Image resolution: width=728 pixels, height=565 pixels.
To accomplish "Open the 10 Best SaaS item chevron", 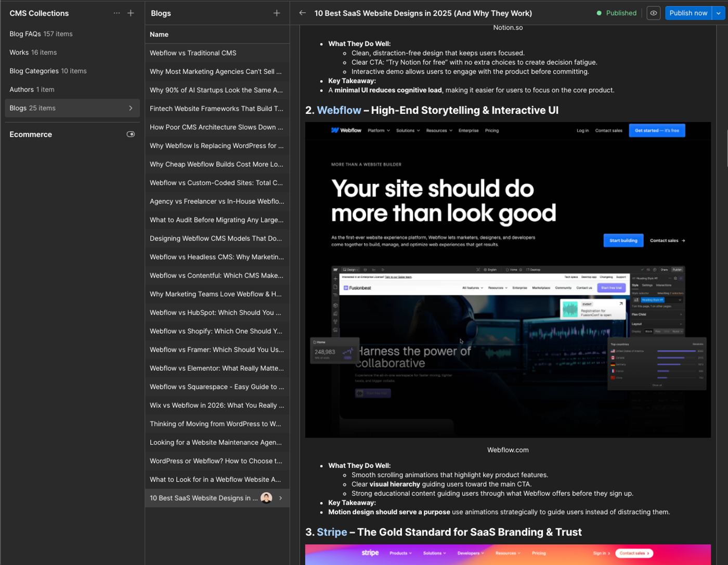I will pos(281,498).
